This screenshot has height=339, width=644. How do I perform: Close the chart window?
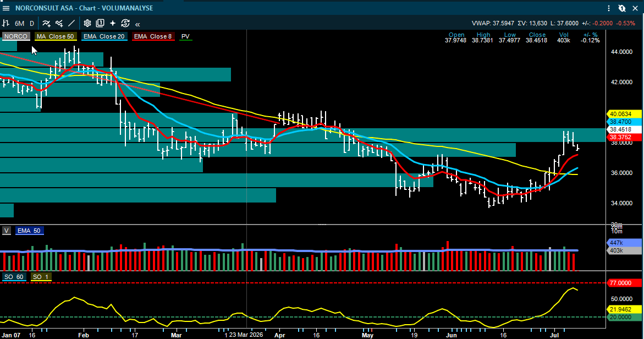[x=635, y=8]
